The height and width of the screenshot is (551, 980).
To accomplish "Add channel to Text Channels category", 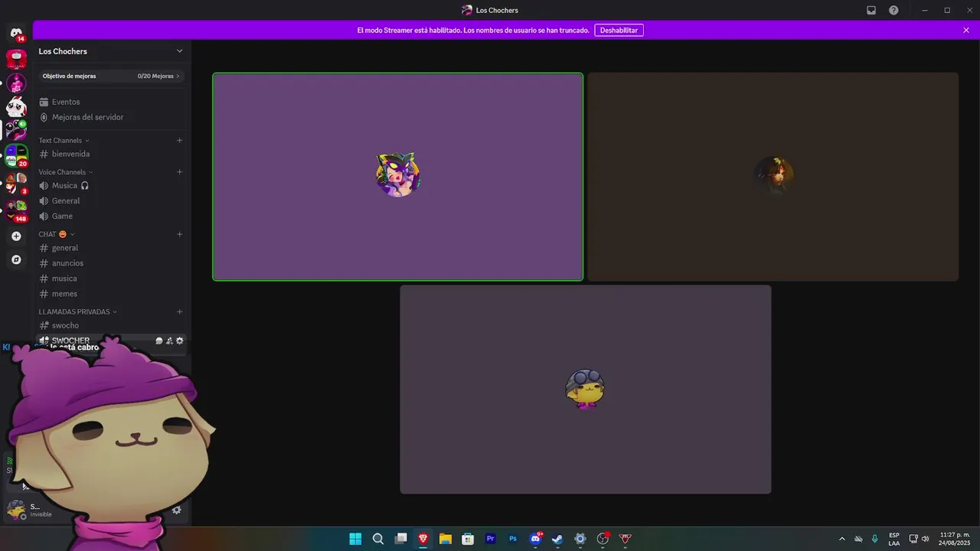I will point(180,140).
